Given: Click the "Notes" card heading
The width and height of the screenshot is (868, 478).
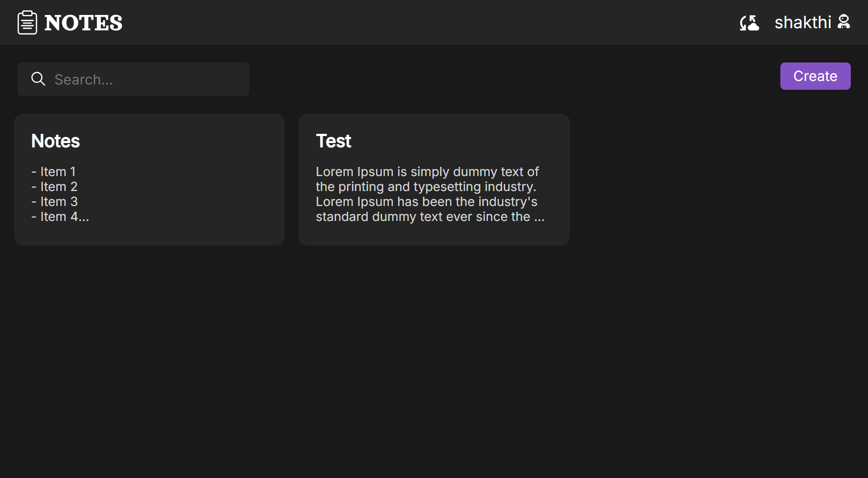Looking at the screenshot, I should [55, 141].
